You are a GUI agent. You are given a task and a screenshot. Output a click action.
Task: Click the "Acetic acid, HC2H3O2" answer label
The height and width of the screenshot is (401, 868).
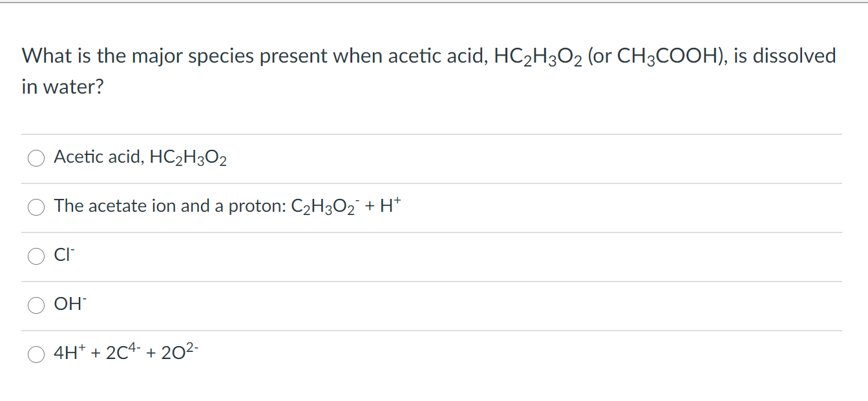coord(140,157)
